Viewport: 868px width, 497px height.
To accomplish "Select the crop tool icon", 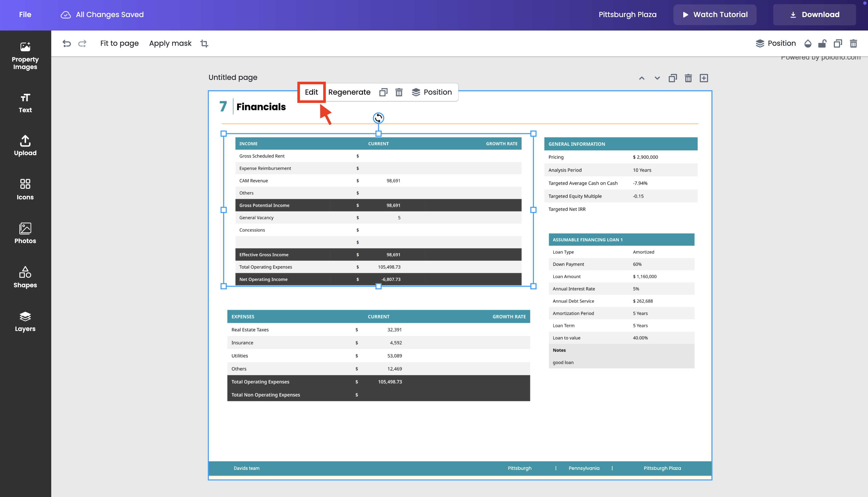I will (204, 43).
